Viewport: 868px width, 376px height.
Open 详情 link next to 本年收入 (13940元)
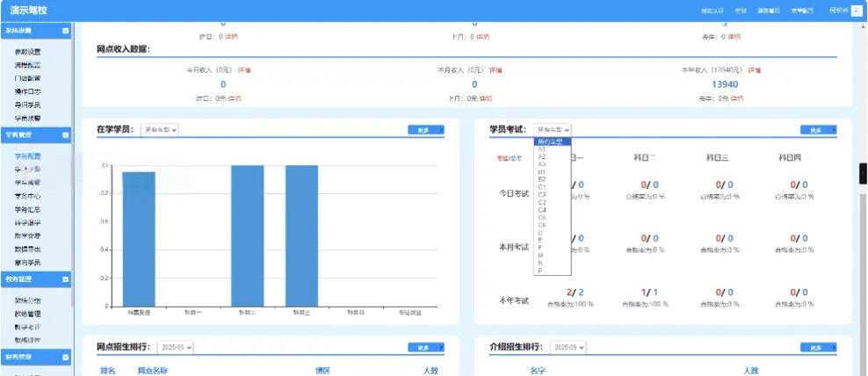point(755,70)
